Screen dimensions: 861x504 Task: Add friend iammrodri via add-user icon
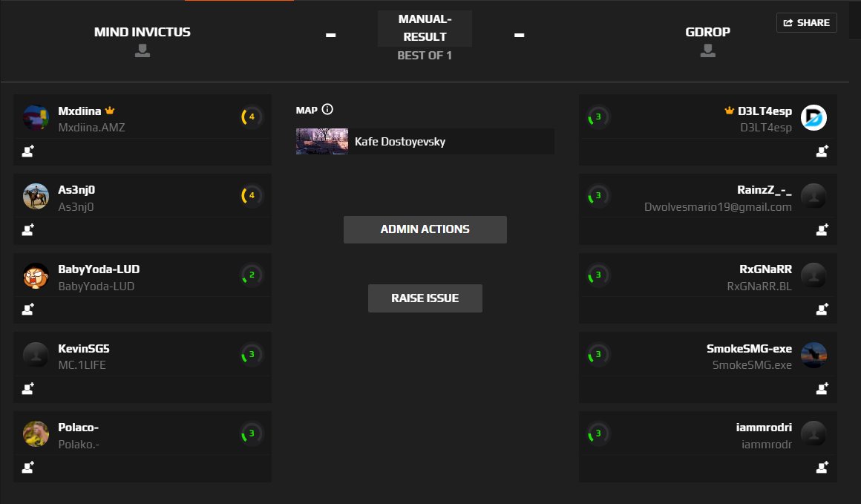coord(822,467)
